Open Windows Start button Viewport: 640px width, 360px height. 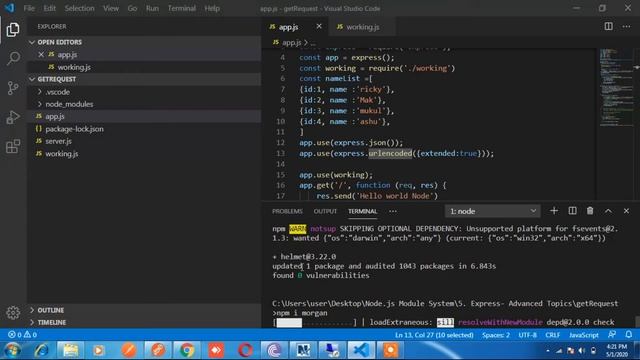(13, 350)
